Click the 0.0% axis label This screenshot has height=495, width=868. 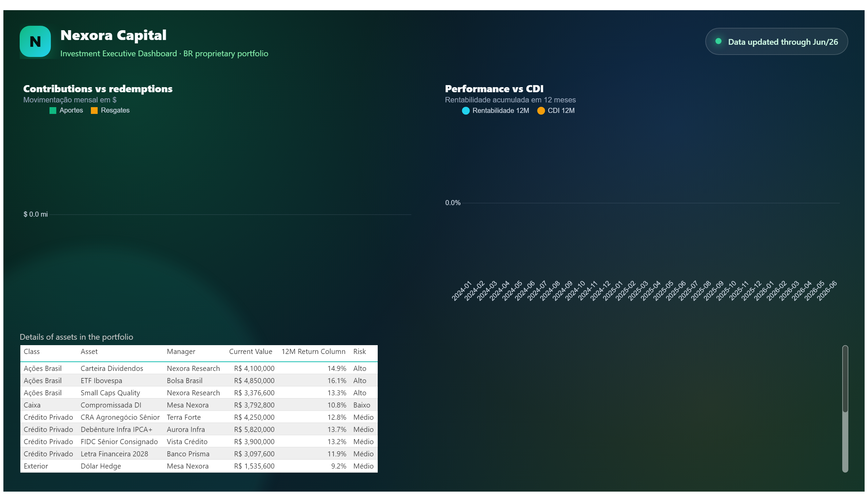click(x=453, y=203)
